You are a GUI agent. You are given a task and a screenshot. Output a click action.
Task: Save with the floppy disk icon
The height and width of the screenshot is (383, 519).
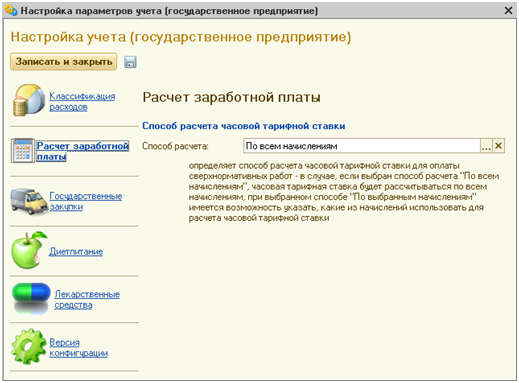130,62
